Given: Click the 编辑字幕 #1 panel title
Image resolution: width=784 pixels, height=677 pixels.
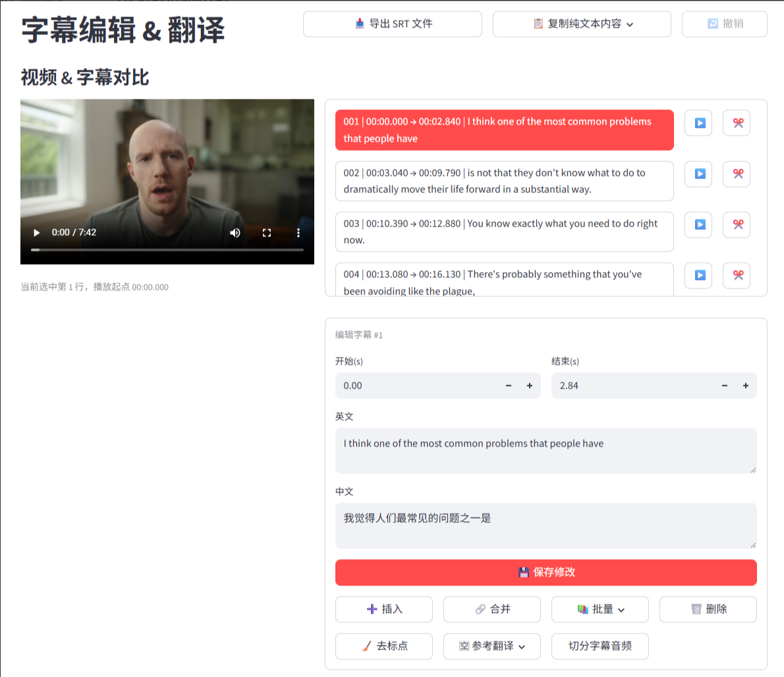Looking at the screenshot, I should tap(359, 335).
